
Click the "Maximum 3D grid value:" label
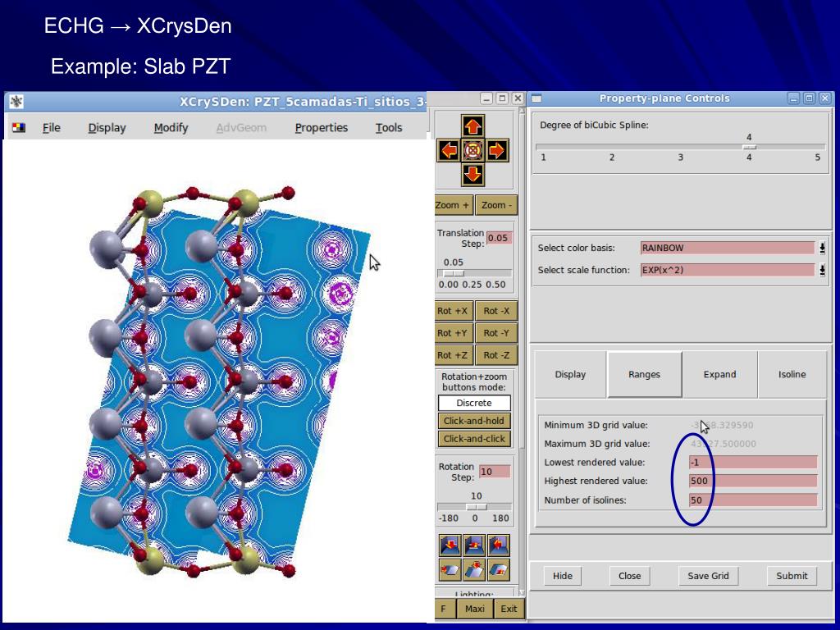[x=597, y=444]
